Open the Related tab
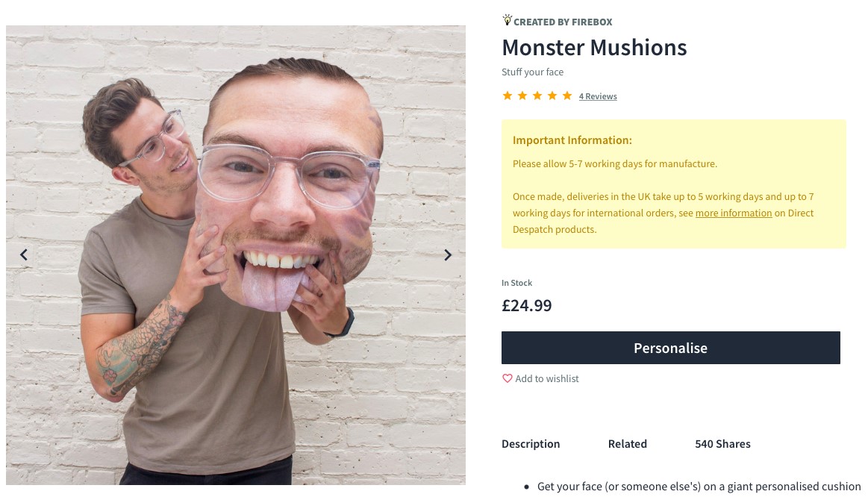 click(627, 444)
